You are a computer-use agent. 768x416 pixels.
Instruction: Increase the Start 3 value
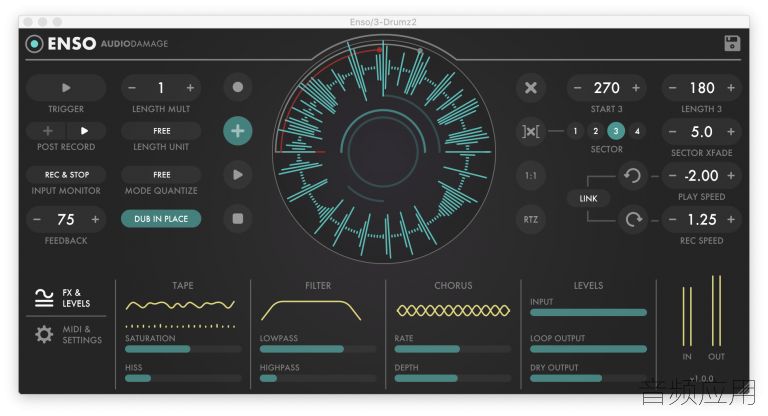coord(636,88)
